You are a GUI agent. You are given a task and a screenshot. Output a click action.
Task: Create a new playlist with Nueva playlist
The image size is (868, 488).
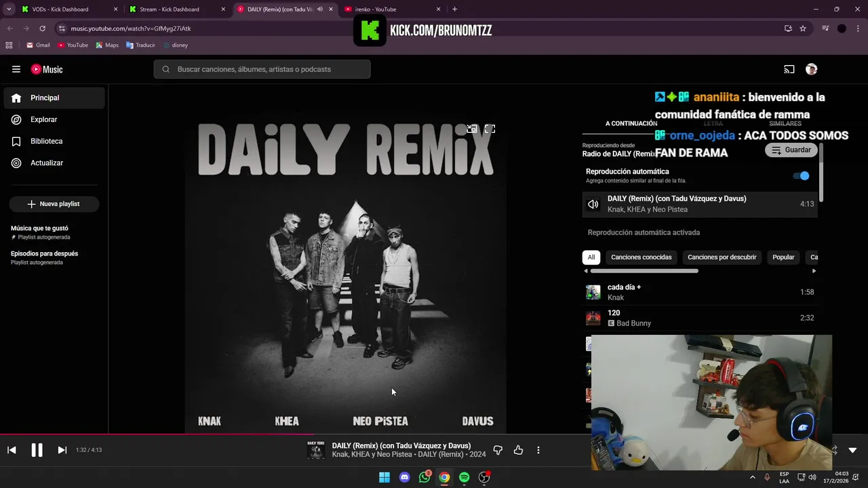[x=54, y=204]
